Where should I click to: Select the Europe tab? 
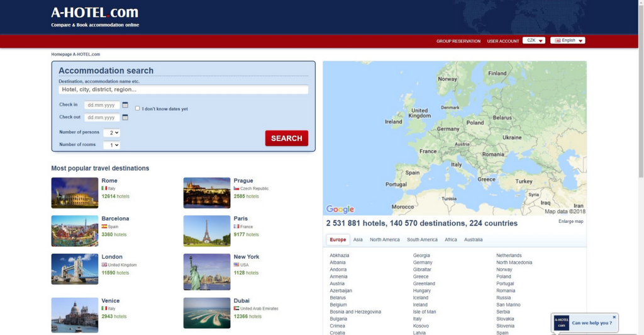tap(338, 240)
